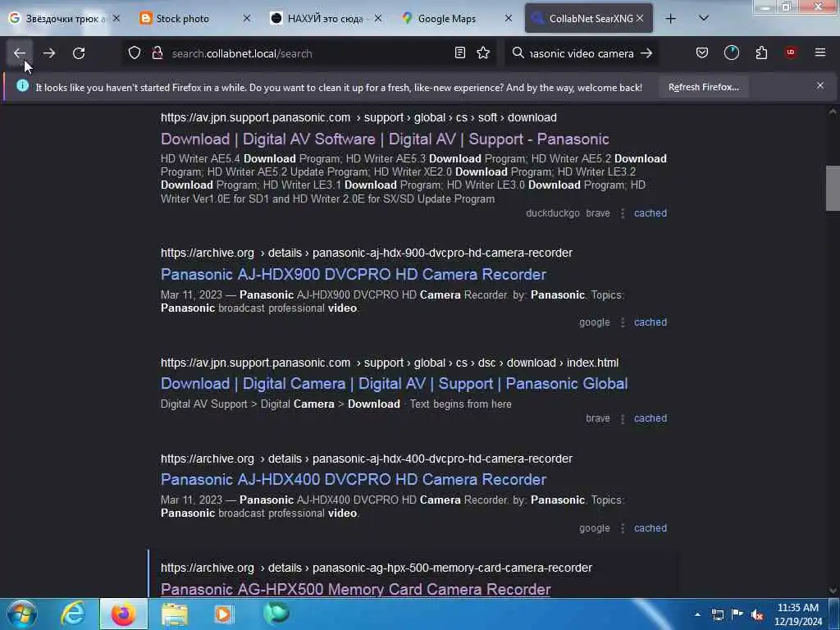Go forward using the forward arrow
Screen dimensions: 840x630
coord(49,53)
